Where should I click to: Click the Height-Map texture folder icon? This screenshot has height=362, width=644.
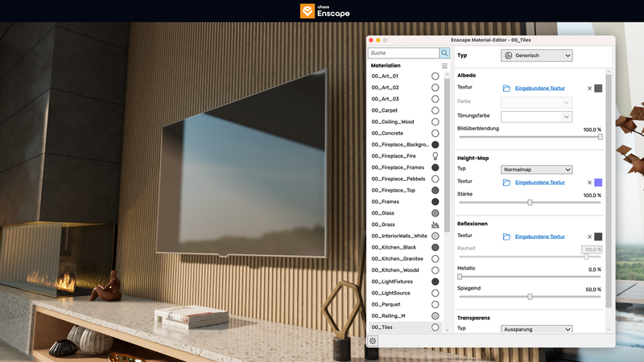click(x=506, y=183)
